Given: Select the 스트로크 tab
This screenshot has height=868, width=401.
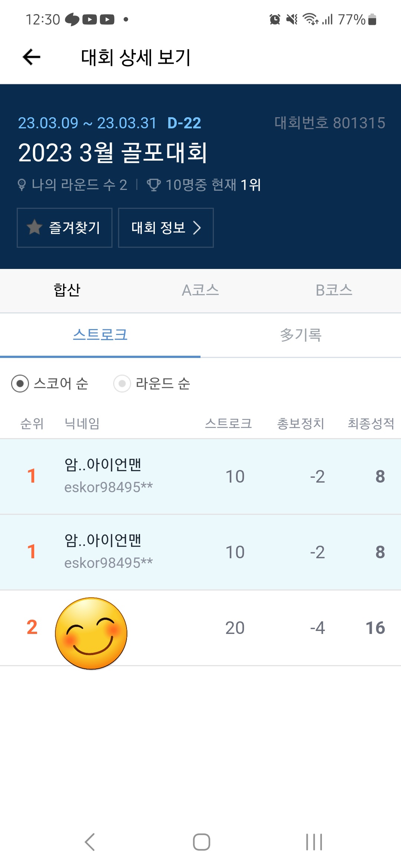Looking at the screenshot, I should pyautogui.click(x=100, y=335).
